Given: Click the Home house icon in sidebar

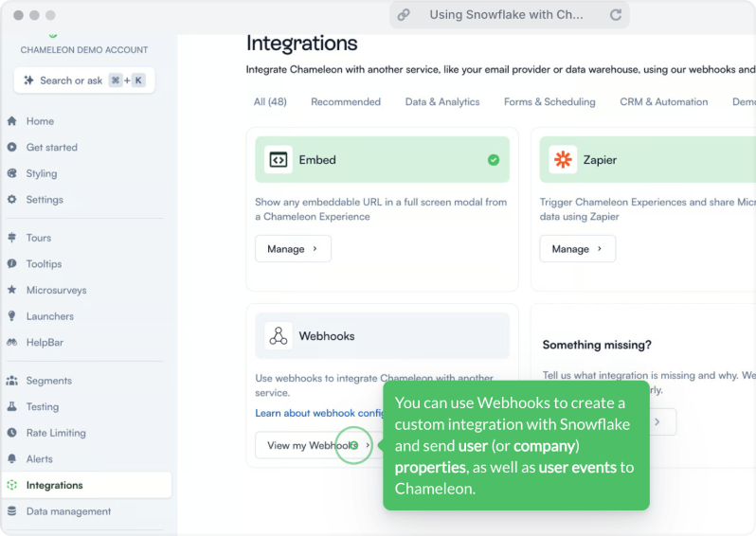Looking at the screenshot, I should coord(12,121).
